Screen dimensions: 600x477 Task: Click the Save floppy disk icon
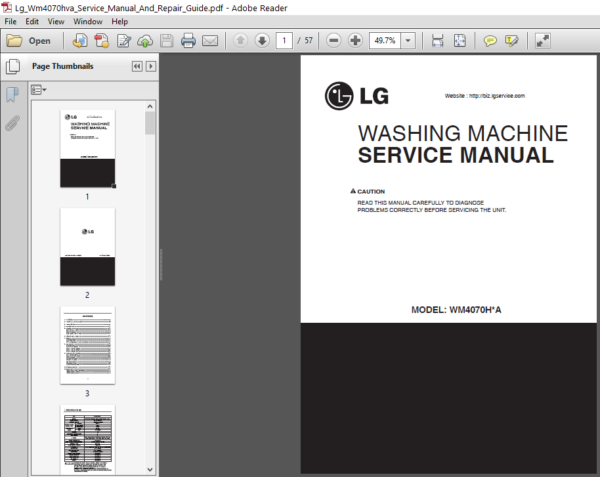[166, 41]
